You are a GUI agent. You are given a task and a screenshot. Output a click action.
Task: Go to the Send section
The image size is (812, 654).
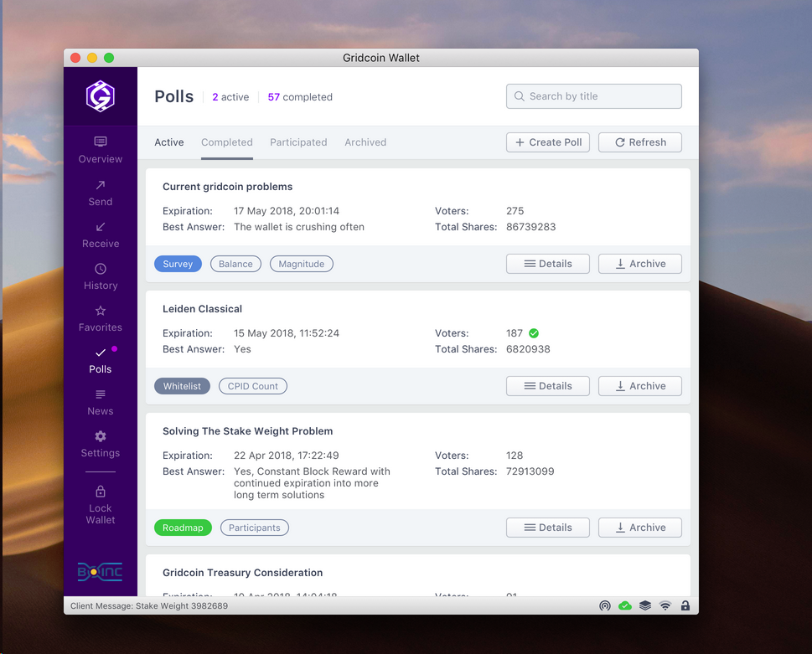101,193
